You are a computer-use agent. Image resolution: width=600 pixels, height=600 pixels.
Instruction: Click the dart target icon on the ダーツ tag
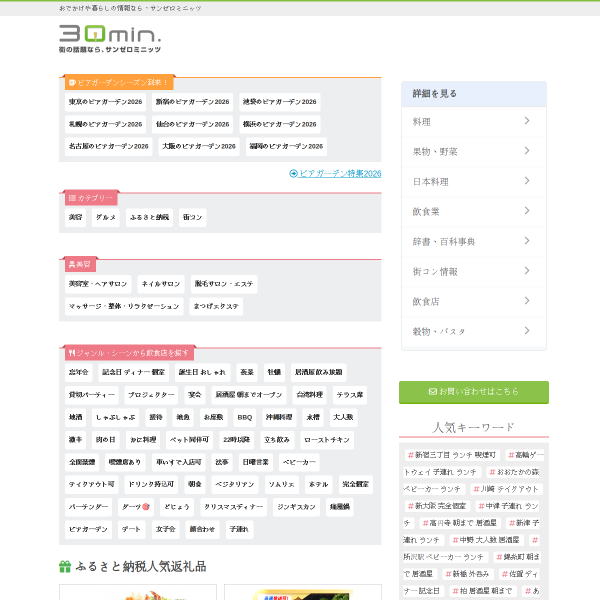145,507
